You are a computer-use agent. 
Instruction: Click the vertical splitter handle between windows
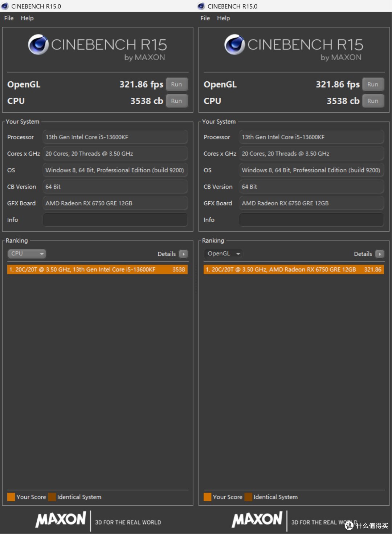point(196,280)
